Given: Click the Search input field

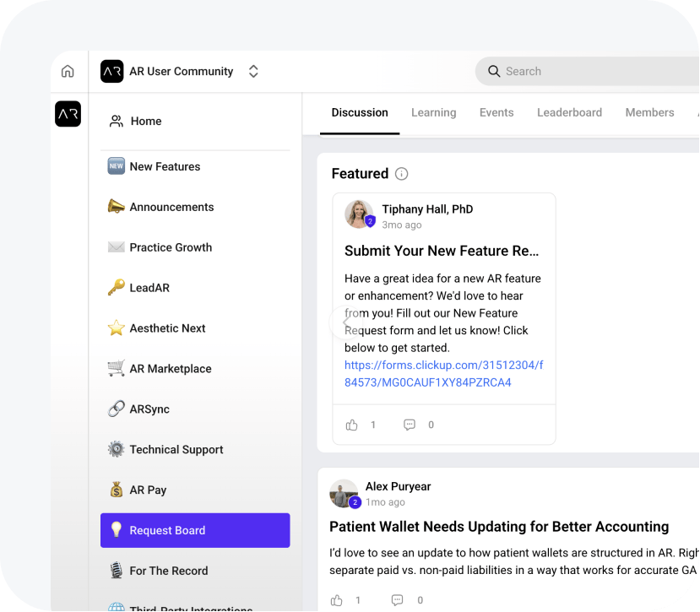Looking at the screenshot, I should coord(591,72).
